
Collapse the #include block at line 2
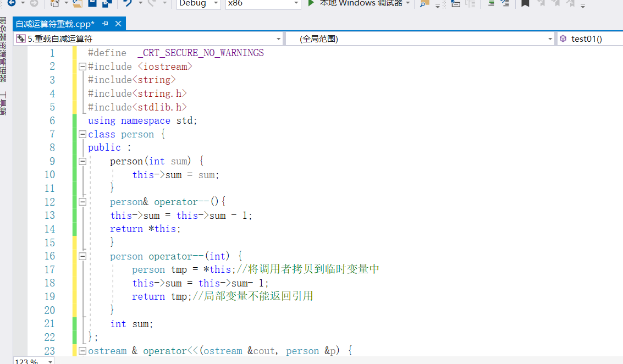[82, 67]
